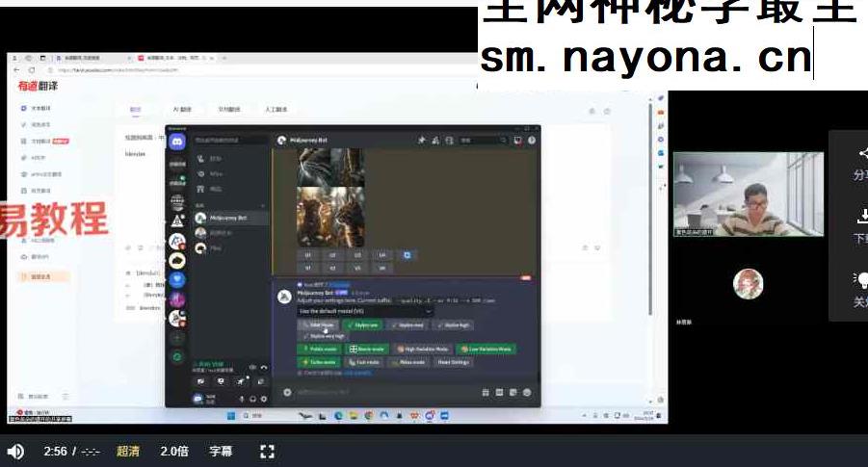
Task: Switch to the 文档翻译 tab in Youdao
Action: point(228,110)
